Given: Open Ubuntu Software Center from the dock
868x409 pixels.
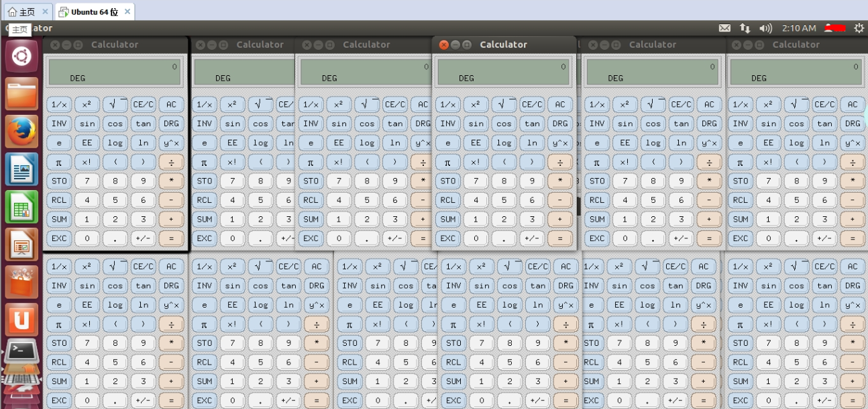Looking at the screenshot, I should click(x=21, y=281).
